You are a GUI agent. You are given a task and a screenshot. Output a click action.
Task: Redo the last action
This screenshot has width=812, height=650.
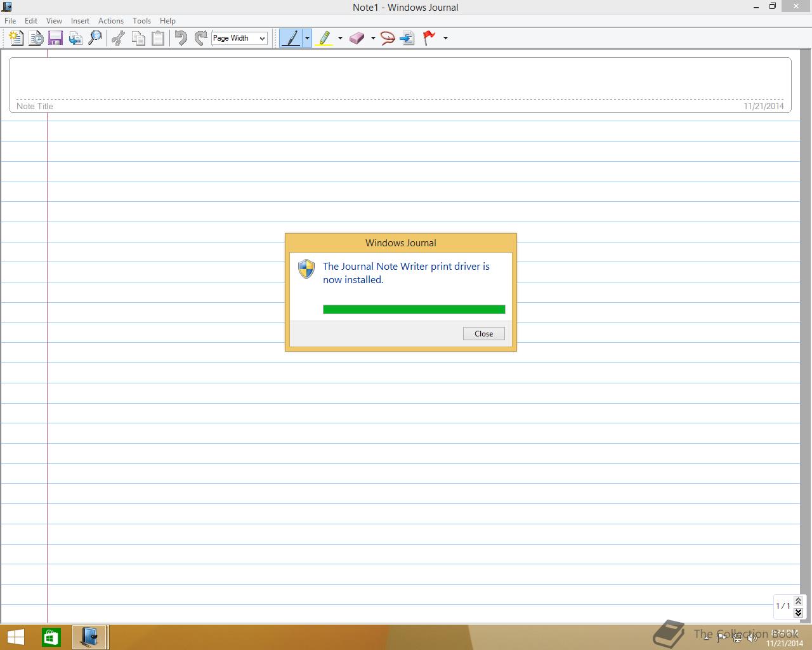tap(200, 38)
